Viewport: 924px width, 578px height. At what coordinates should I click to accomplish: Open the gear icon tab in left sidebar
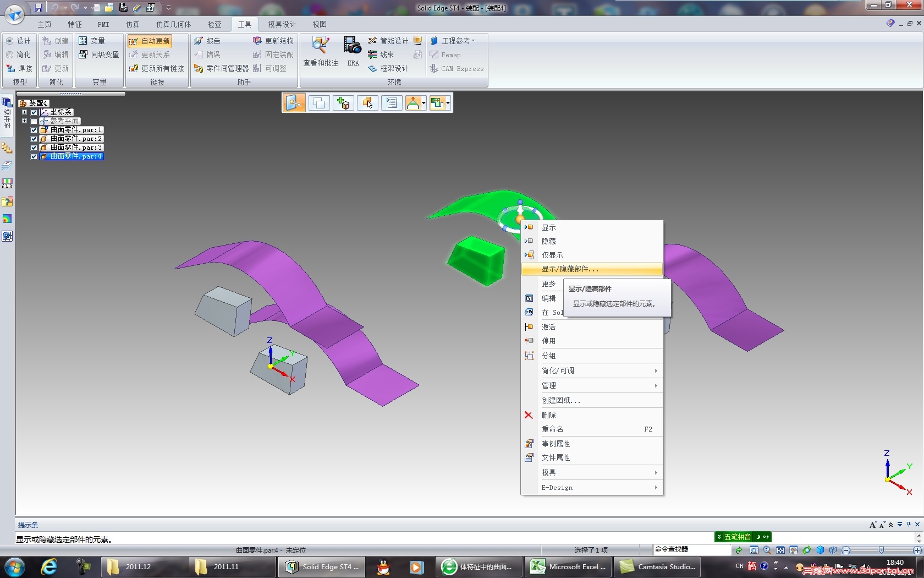click(x=7, y=236)
